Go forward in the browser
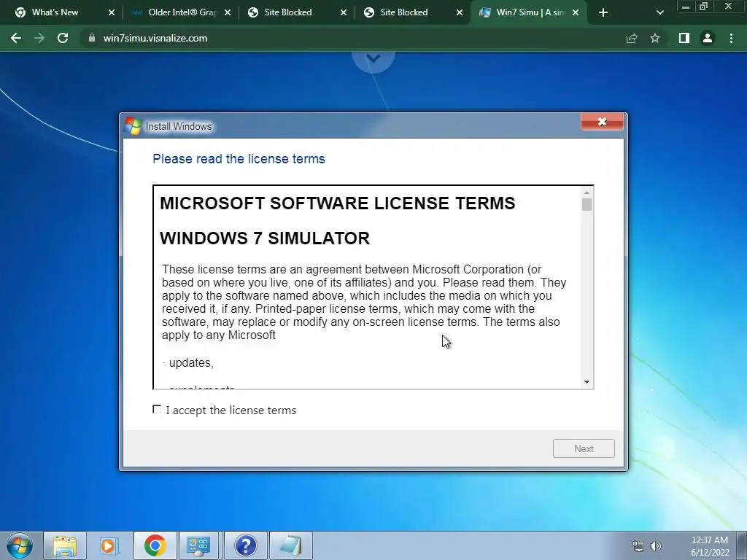This screenshot has width=747, height=560. (39, 38)
